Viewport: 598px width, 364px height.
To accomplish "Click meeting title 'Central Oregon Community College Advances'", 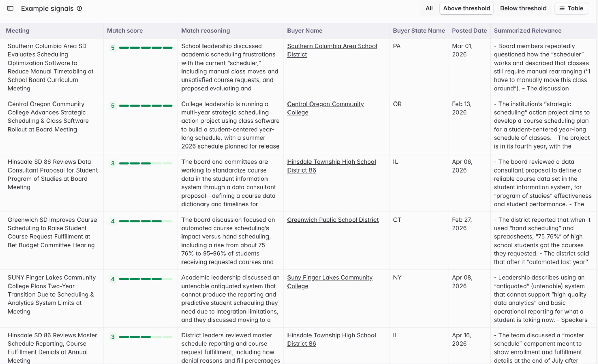I will click(48, 117).
